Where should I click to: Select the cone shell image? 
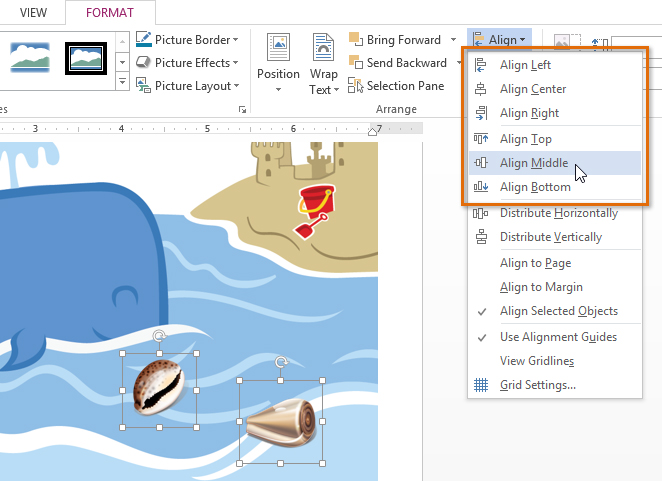[281, 422]
